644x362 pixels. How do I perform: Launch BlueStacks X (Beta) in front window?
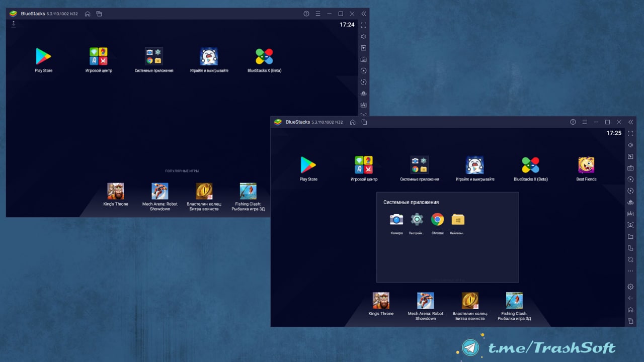point(530,165)
